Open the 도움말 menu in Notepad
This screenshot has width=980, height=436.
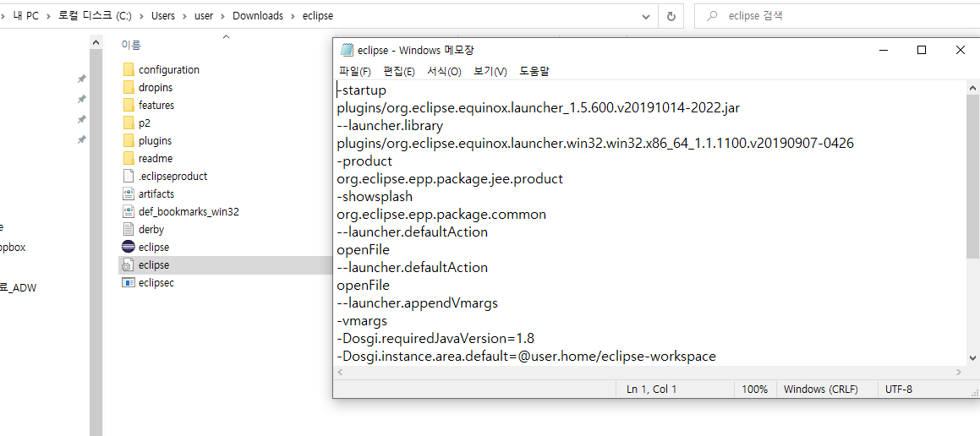(534, 71)
